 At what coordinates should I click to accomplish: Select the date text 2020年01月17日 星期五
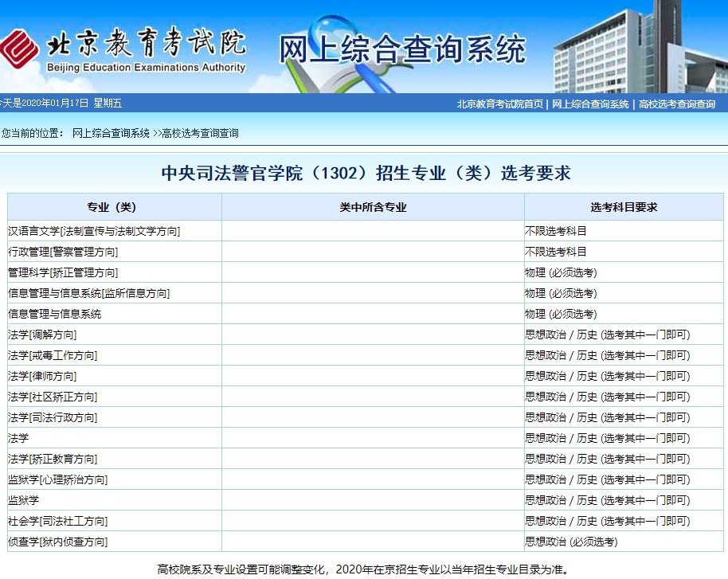[72, 103]
